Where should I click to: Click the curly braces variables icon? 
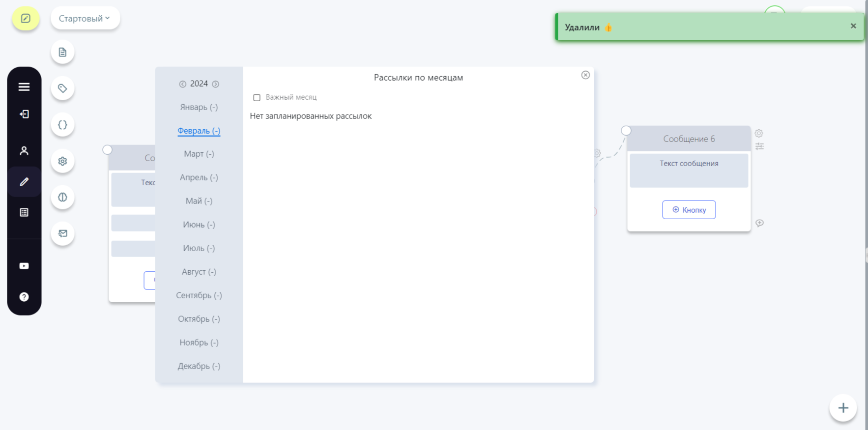62,125
